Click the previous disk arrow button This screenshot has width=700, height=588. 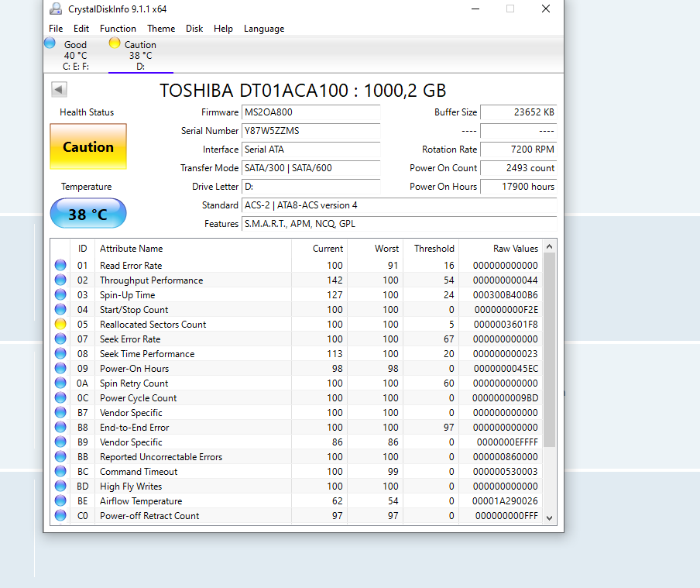coord(59,90)
